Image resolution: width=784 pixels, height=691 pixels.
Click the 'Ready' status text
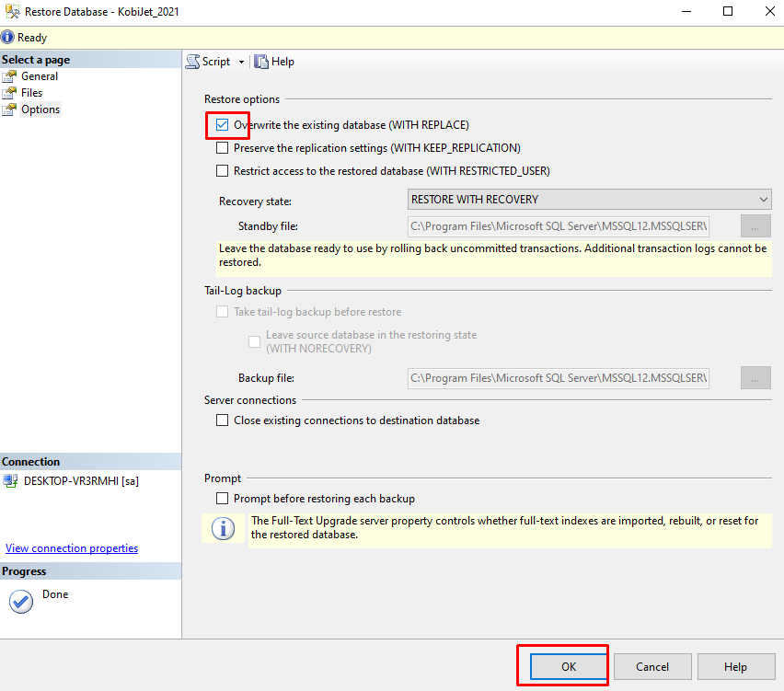tap(32, 38)
